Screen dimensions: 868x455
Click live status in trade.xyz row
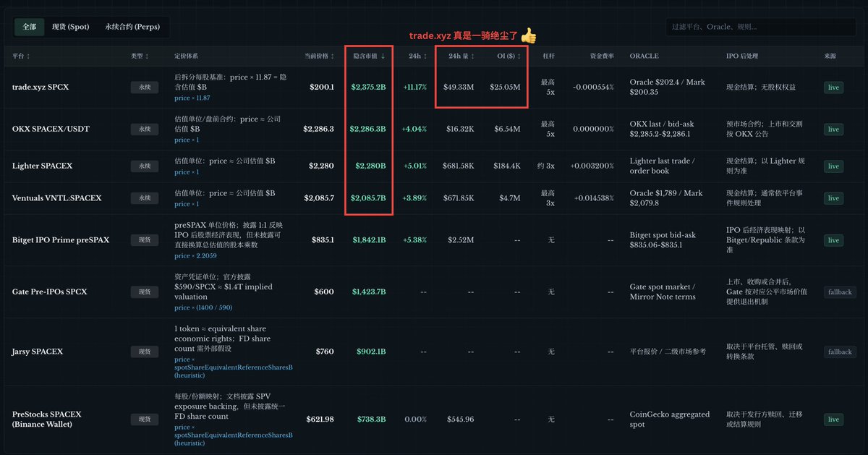[x=833, y=88]
